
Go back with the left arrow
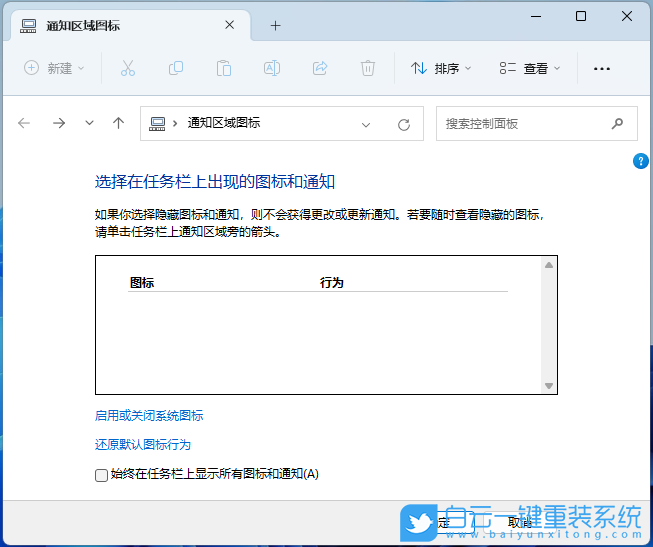(24, 123)
